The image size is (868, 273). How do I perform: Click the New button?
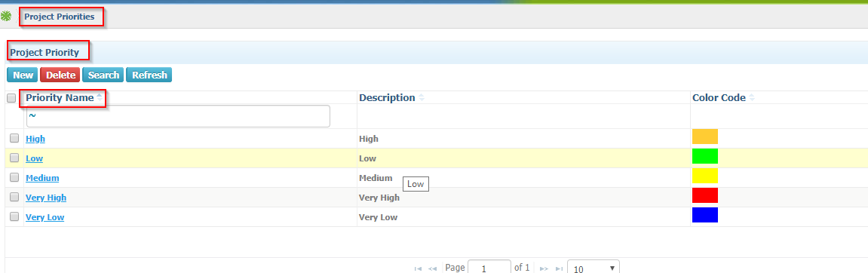[x=23, y=75]
